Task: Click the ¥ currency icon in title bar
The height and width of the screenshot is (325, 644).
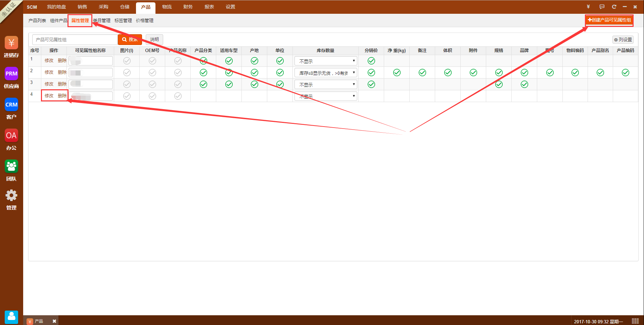Action: [588, 7]
